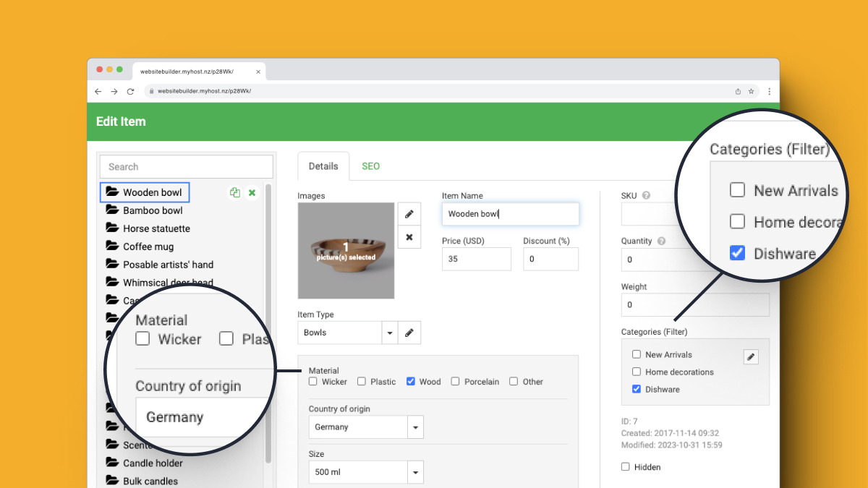Uncheck the Wood material checkbox

pyautogui.click(x=411, y=382)
